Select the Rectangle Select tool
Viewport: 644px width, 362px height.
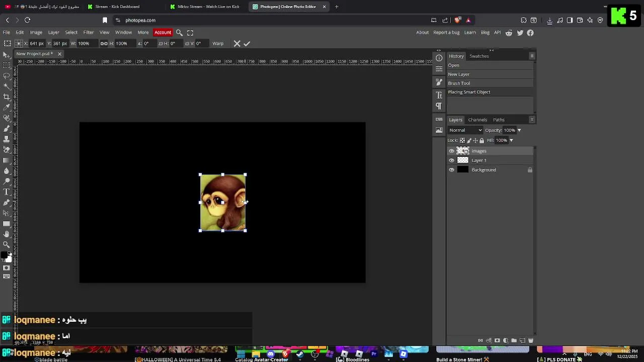click(x=7, y=65)
